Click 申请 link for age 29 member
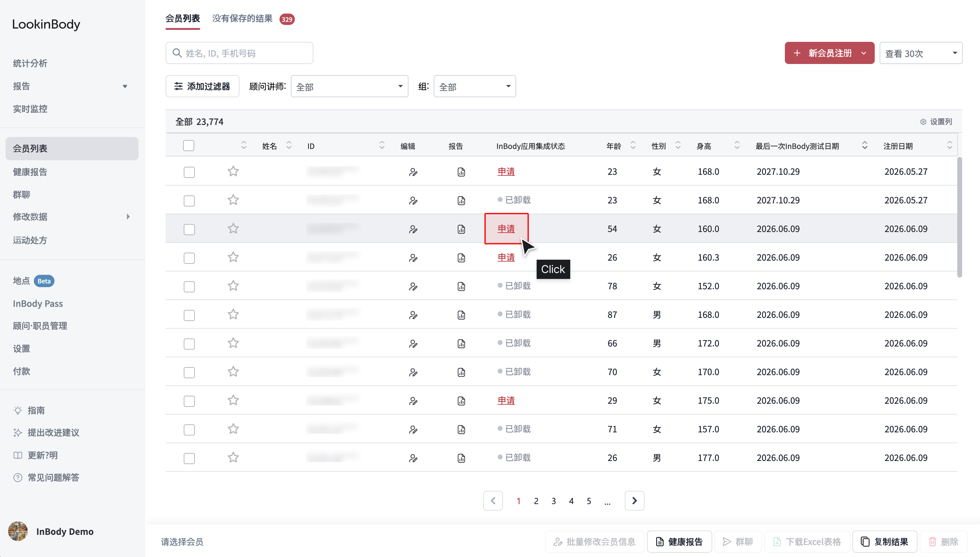Screen dimensions: 980x557 coord(506,400)
